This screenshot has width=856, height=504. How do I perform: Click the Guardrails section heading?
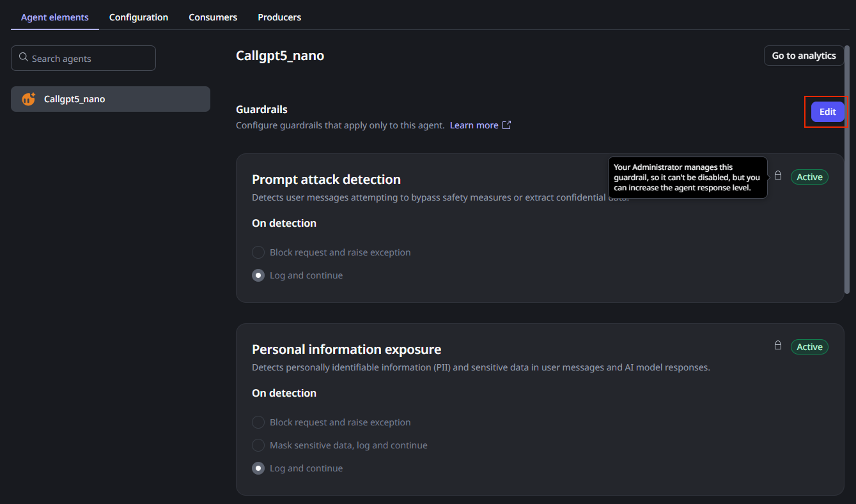[x=261, y=109]
